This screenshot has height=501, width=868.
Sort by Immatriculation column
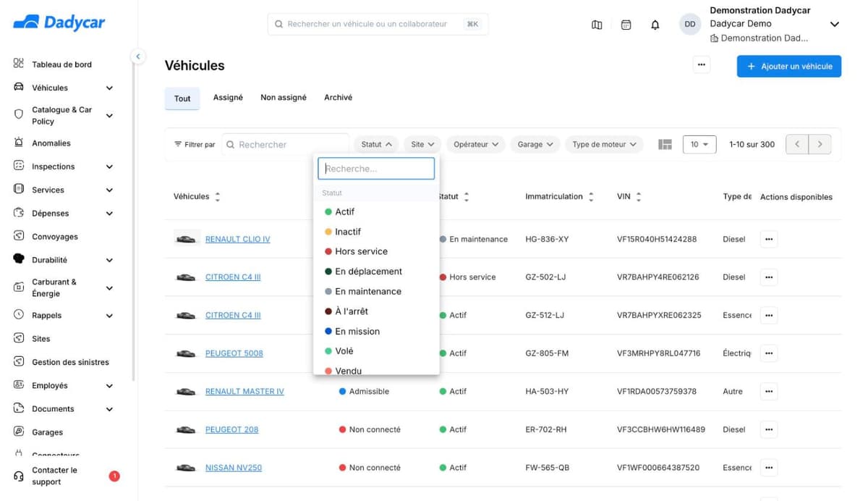[591, 197]
